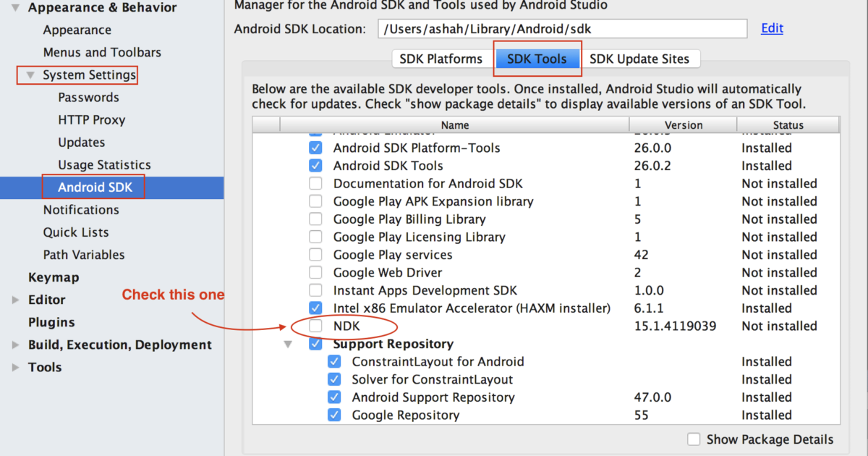Click Google Web Driver Not installed status
The height and width of the screenshot is (456, 868).
click(x=779, y=273)
